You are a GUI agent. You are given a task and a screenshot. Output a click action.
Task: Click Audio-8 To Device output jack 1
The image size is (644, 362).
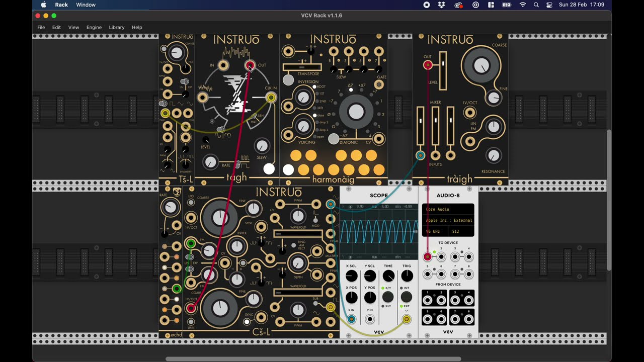428,257
